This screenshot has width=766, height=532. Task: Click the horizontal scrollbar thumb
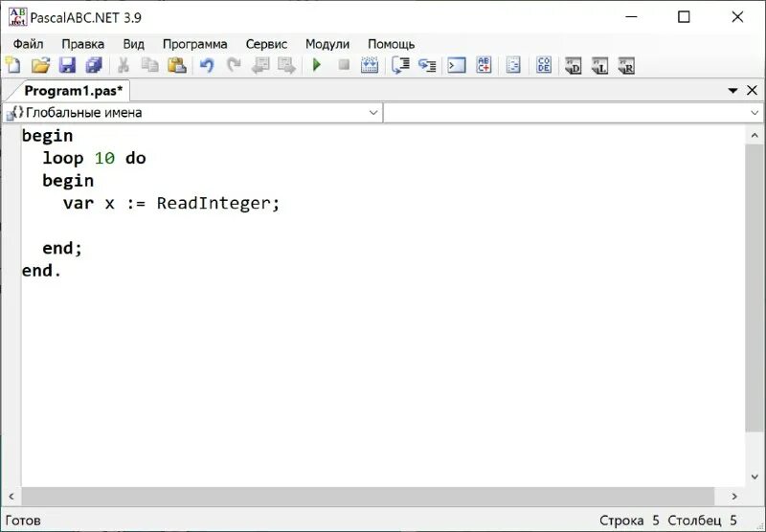pos(368,497)
